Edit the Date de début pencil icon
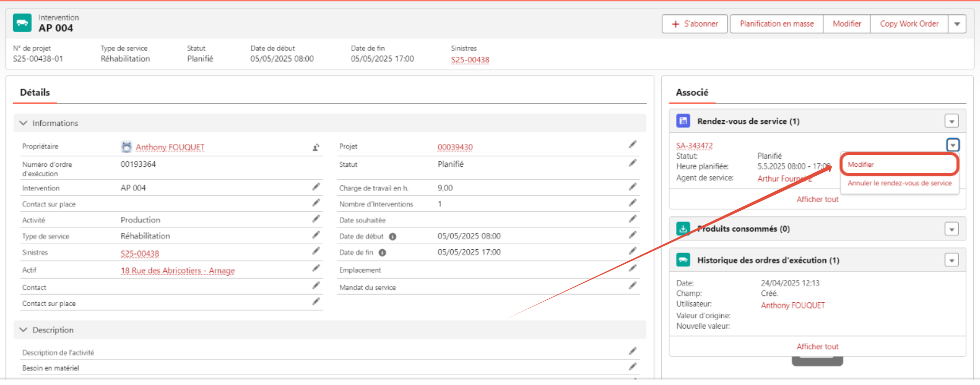Viewport: 980px width, 385px height. pos(632,235)
